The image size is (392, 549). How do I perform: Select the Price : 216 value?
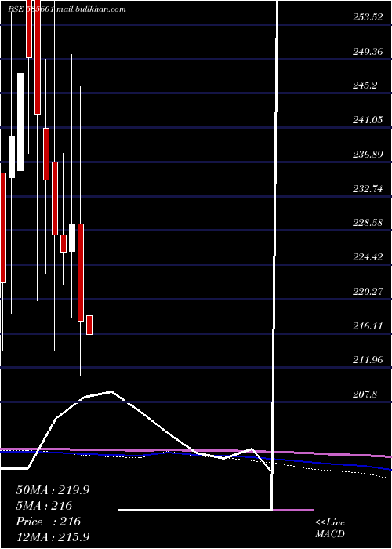(49, 522)
